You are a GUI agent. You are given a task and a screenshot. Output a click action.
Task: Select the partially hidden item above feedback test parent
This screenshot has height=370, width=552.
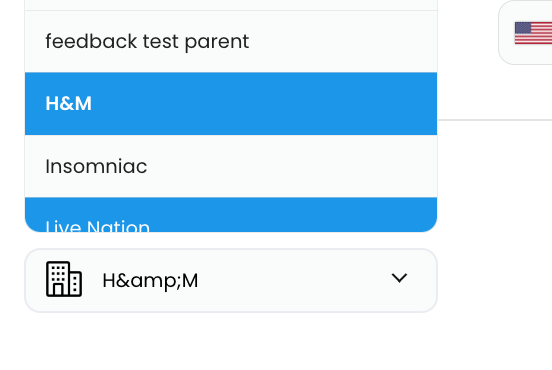(x=231, y=5)
